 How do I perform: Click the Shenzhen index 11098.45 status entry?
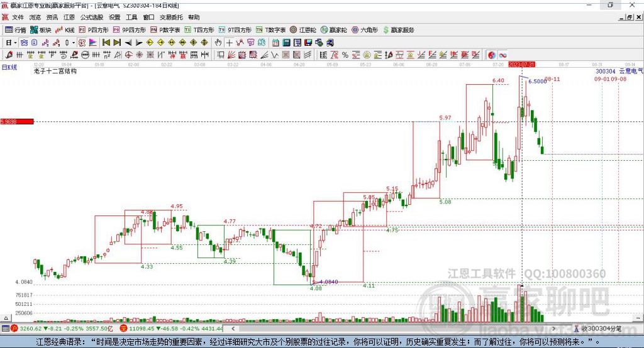172,329
